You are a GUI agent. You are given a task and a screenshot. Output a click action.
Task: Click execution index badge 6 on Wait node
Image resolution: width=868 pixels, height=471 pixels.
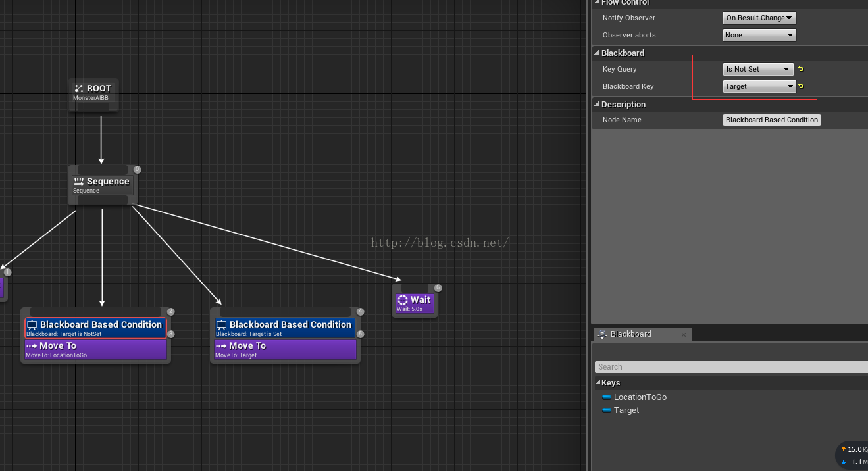[438, 288]
